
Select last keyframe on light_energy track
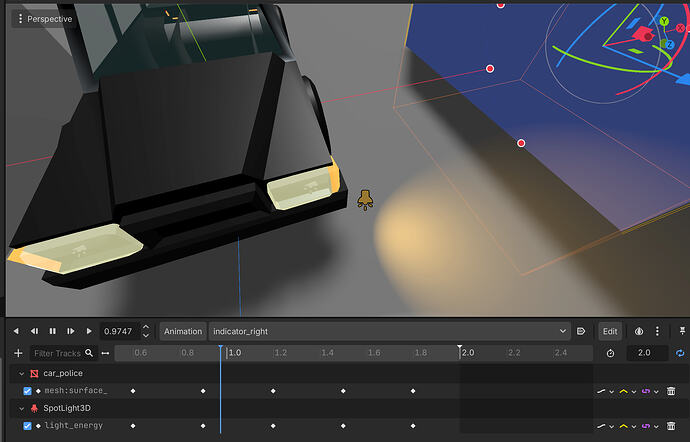coord(413,426)
